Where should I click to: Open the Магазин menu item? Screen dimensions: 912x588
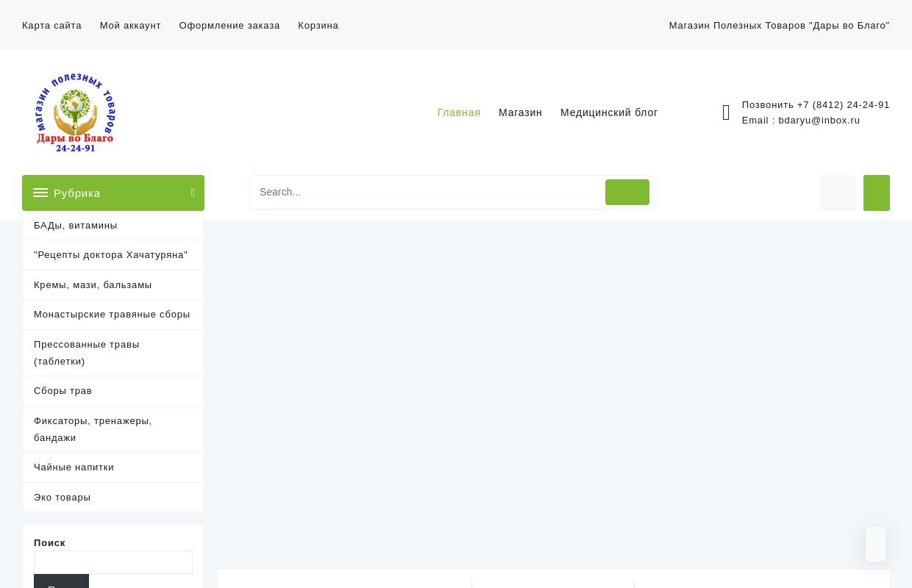pos(520,112)
